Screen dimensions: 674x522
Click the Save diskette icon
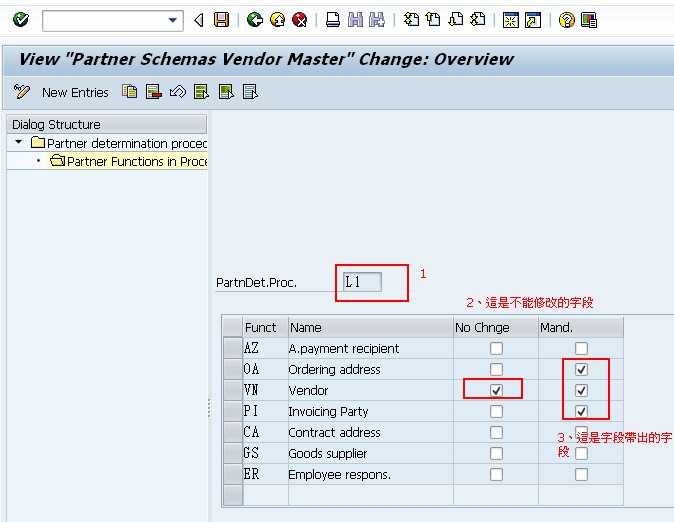coord(221,20)
